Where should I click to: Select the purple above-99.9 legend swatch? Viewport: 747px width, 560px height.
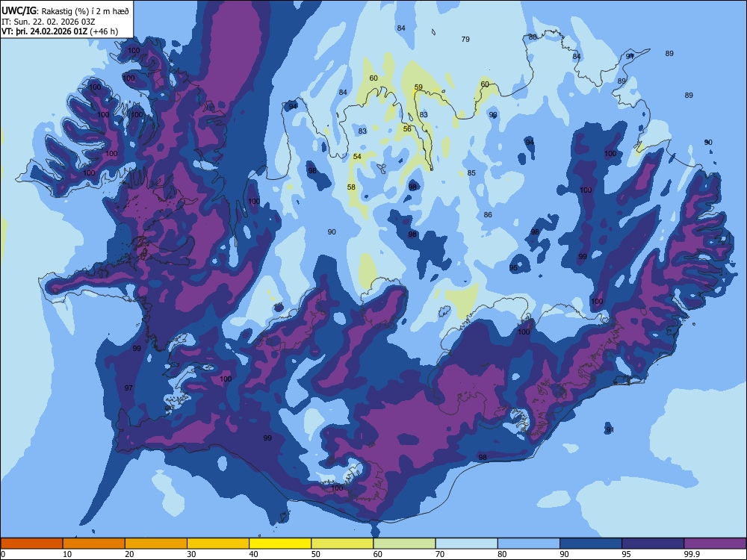point(715,544)
